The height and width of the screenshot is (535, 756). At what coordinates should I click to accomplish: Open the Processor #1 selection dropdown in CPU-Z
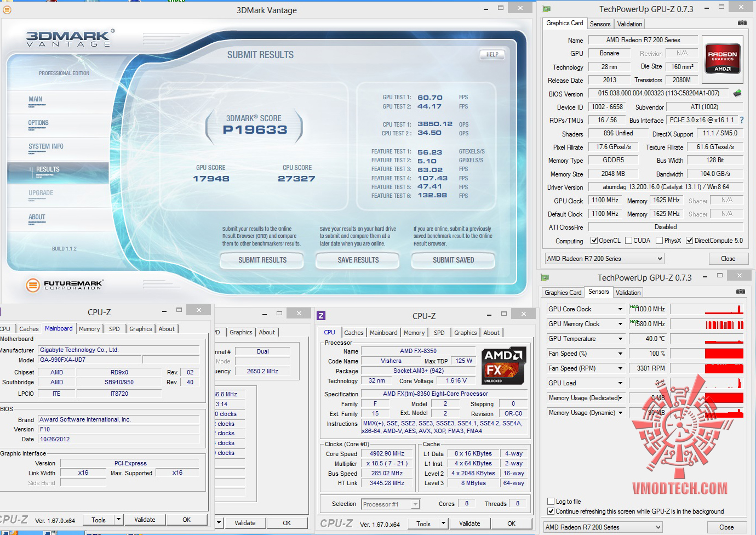[x=415, y=504]
